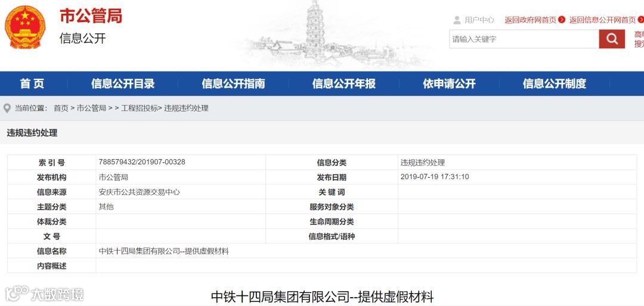Click the 违规违约处理 breadcrumb link
644x306 pixels.
[187, 109]
